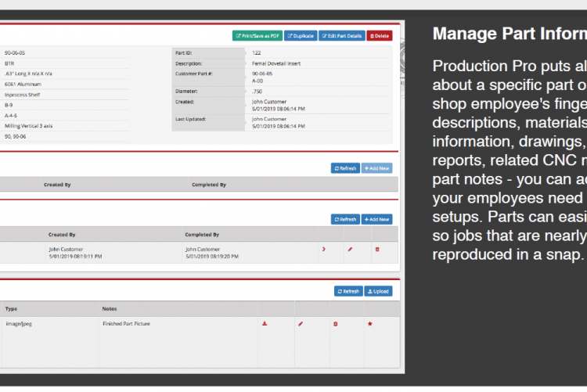Edit John Customer row with pencil icon

[350, 250]
